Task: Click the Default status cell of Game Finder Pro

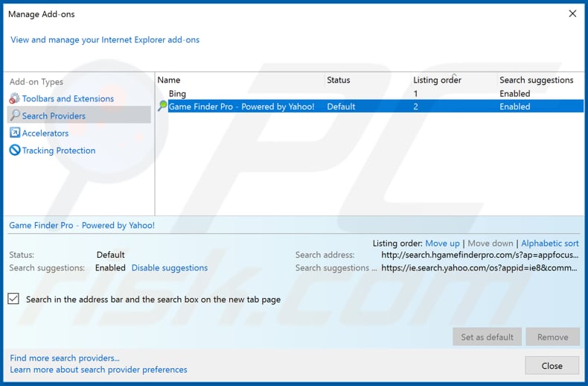Action: click(341, 107)
